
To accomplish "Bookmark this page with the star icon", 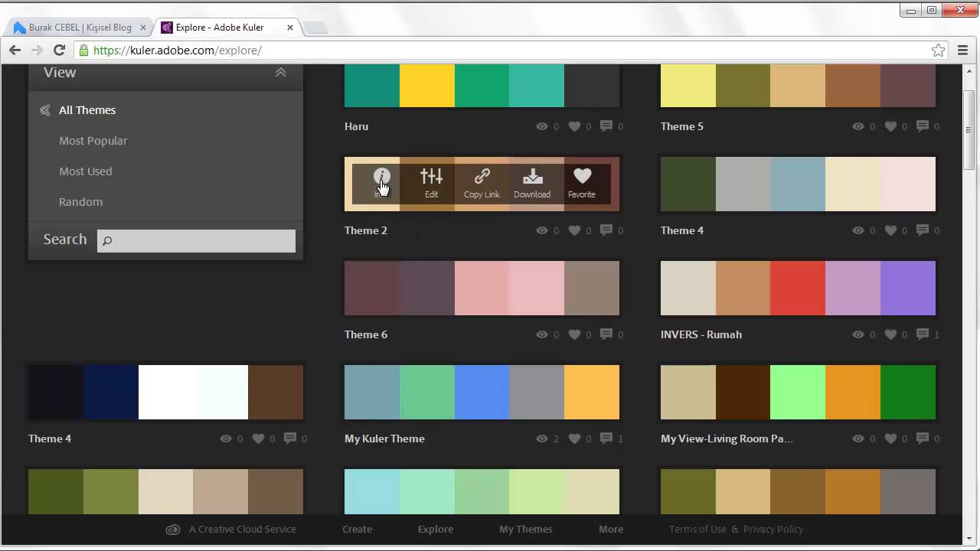I will point(938,51).
